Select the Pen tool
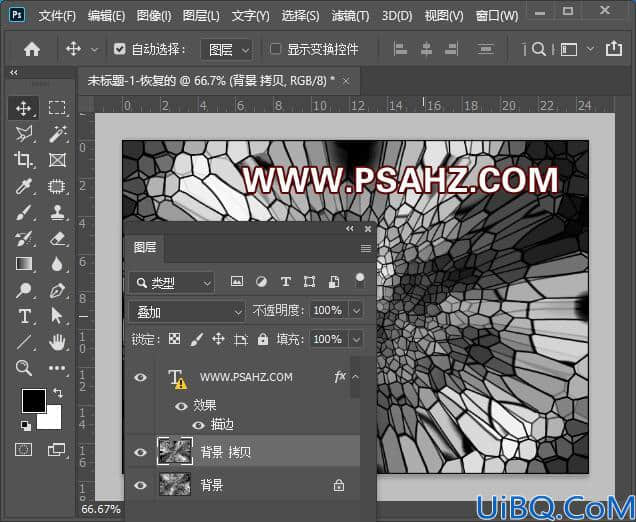 (57, 290)
